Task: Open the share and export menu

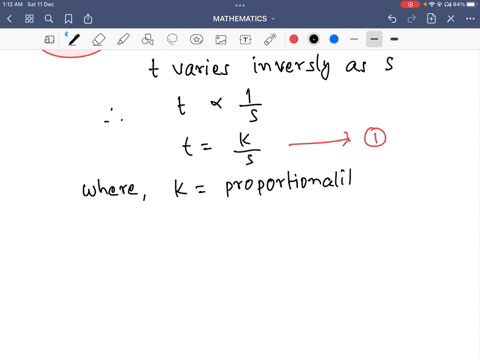Action: 88,19
